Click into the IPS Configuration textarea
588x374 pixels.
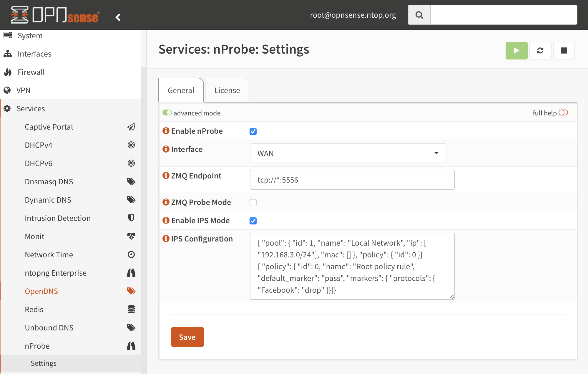click(352, 266)
